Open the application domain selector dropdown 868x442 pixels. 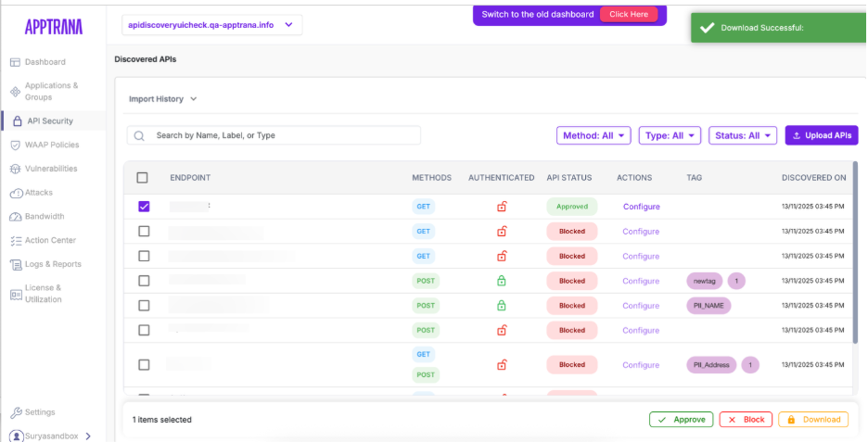pos(211,25)
